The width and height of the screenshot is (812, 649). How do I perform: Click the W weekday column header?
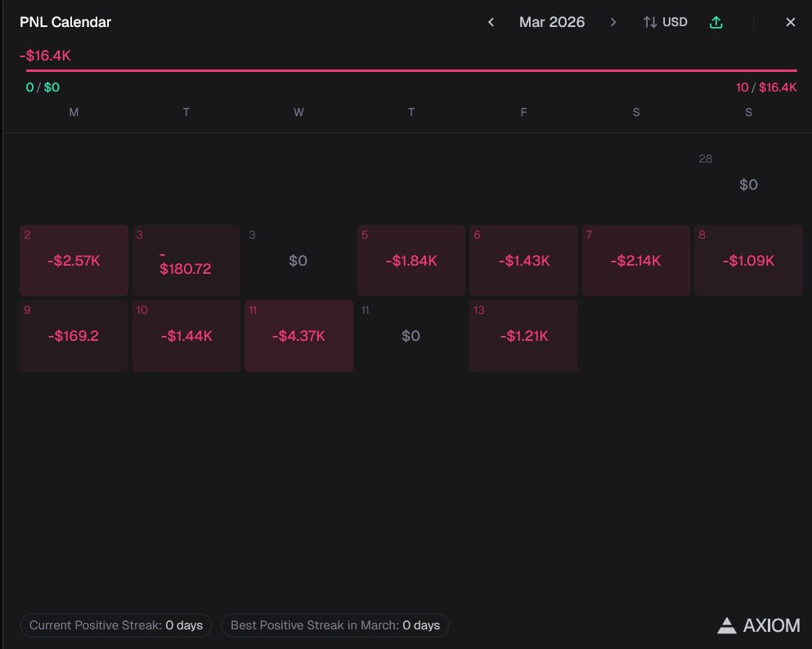coord(298,112)
